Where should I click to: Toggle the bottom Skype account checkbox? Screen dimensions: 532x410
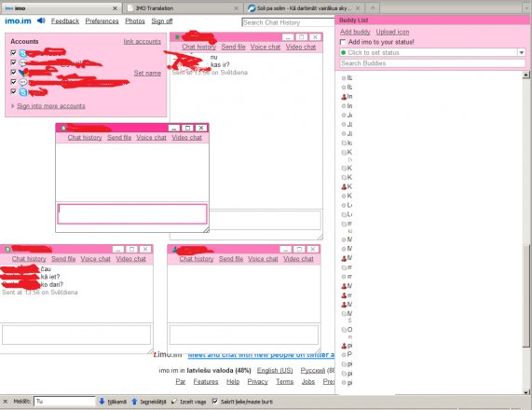click(x=13, y=91)
